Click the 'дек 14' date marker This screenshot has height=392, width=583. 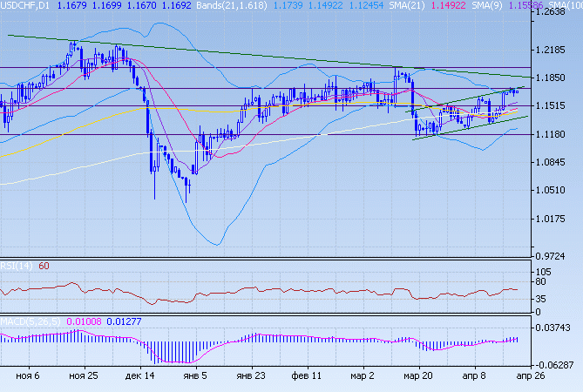(139, 375)
